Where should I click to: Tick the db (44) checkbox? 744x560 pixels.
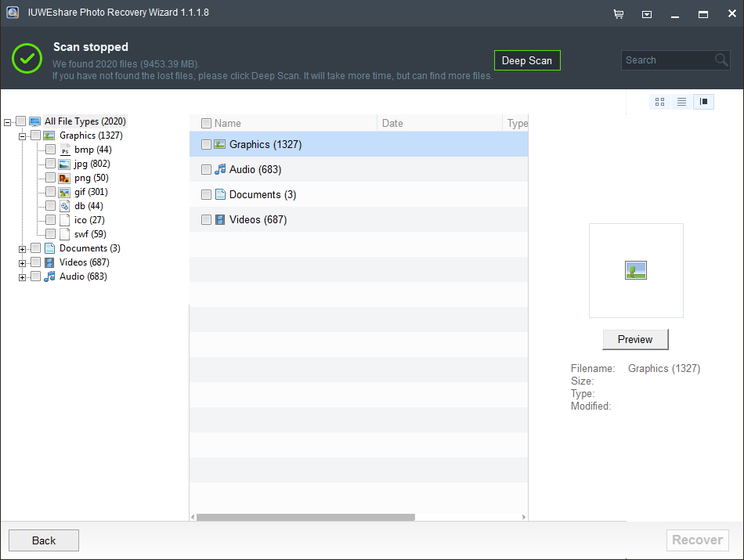50,205
